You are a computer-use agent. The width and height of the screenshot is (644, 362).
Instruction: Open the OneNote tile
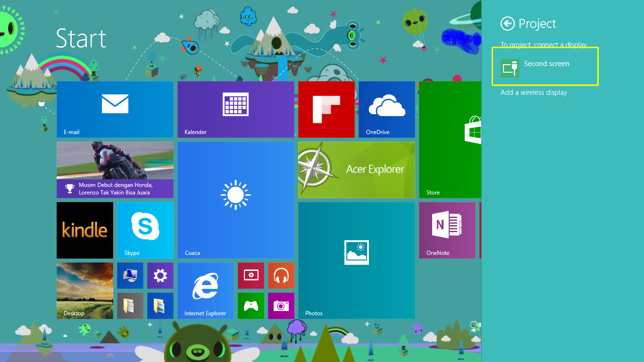447,230
